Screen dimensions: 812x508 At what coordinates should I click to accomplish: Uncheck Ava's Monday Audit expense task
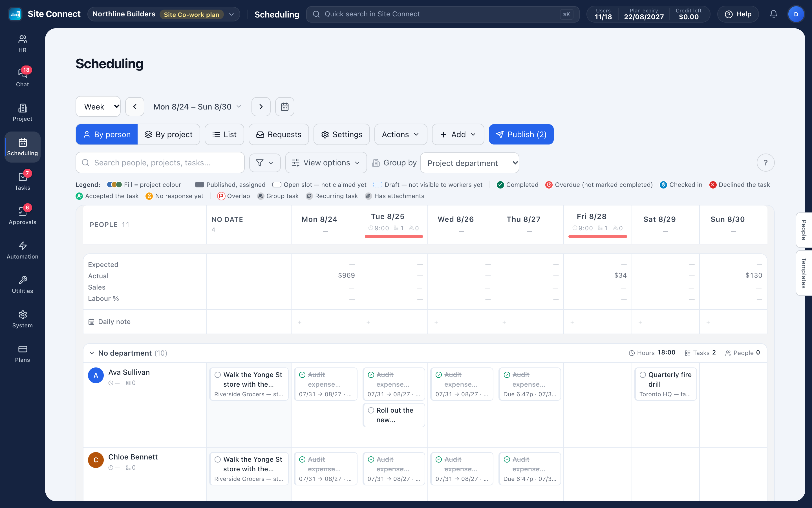click(302, 375)
